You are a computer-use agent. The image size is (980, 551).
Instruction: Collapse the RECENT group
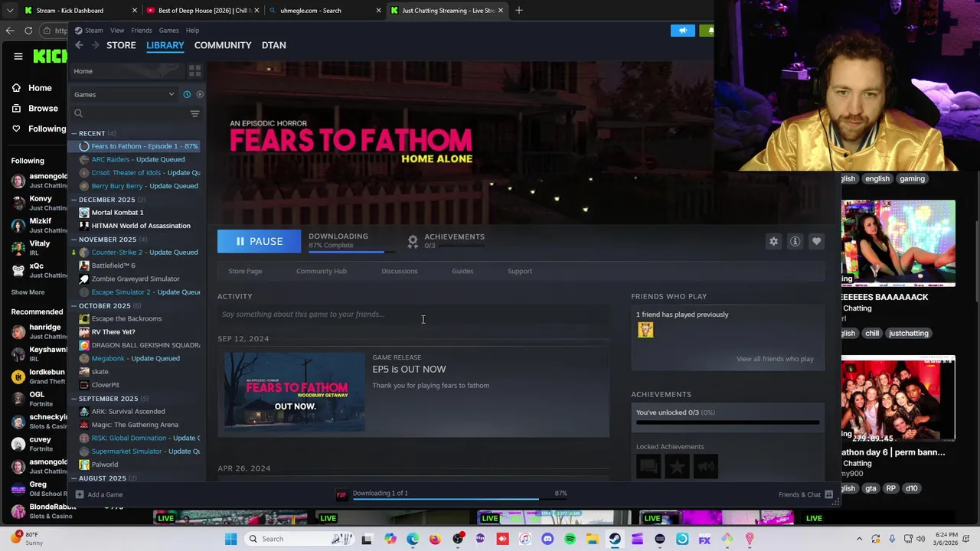pos(74,133)
